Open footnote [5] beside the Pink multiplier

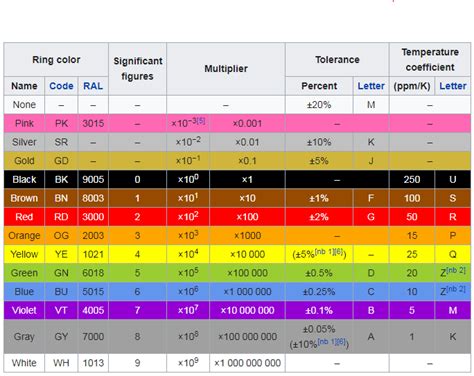201,120
